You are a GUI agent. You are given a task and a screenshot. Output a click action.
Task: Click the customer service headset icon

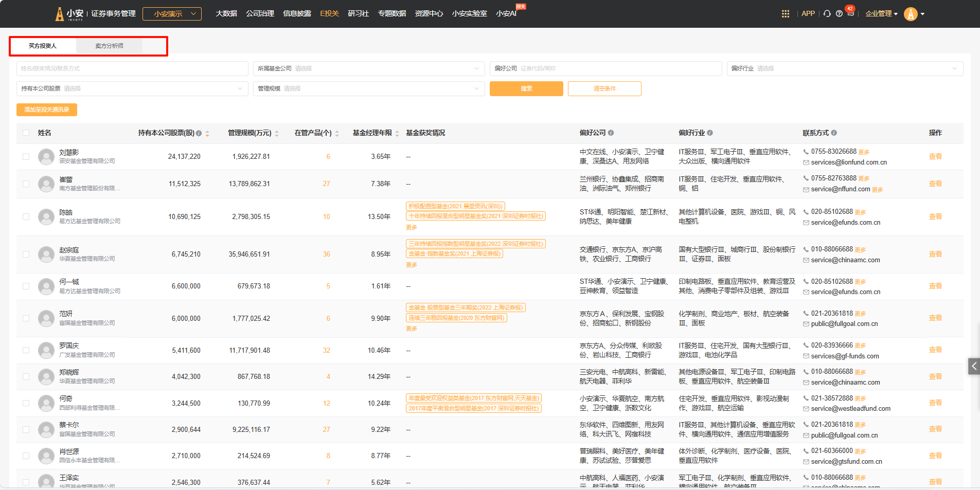pos(827,14)
